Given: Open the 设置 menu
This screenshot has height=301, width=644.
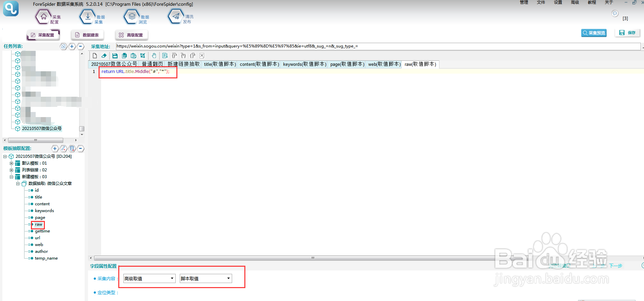Looking at the screenshot, I should coord(558,2).
